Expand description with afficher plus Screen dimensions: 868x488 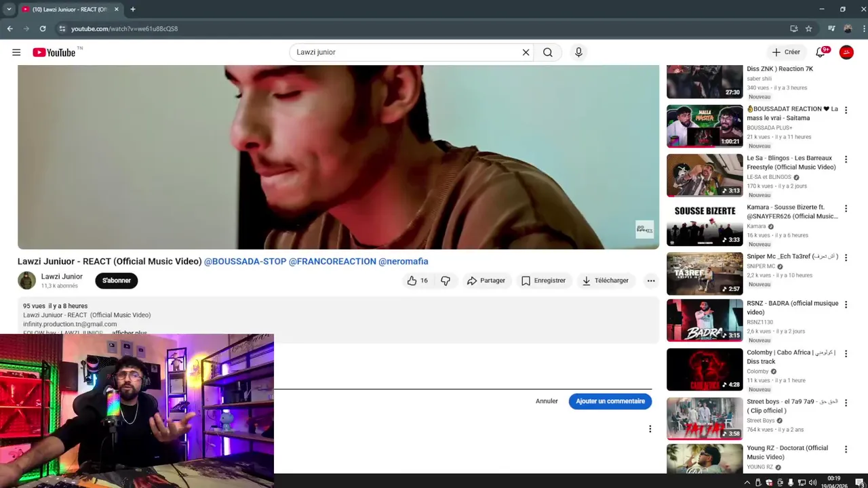[x=130, y=333]
